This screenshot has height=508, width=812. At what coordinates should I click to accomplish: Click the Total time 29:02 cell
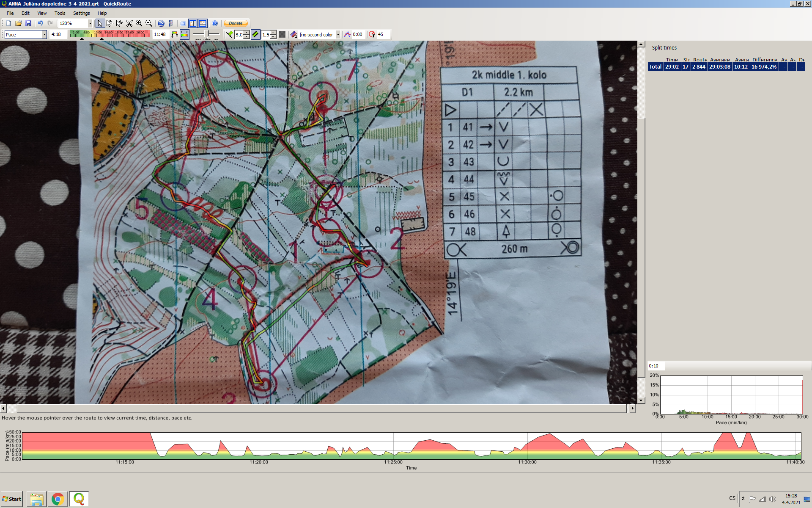[672, 67]
